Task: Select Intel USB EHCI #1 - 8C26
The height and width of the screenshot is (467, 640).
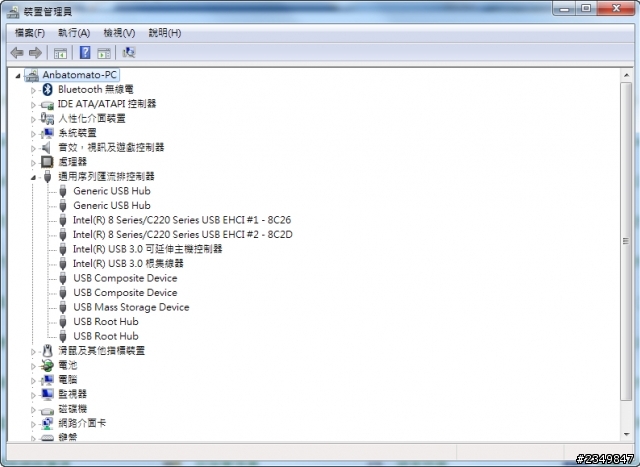Action: 182,220
